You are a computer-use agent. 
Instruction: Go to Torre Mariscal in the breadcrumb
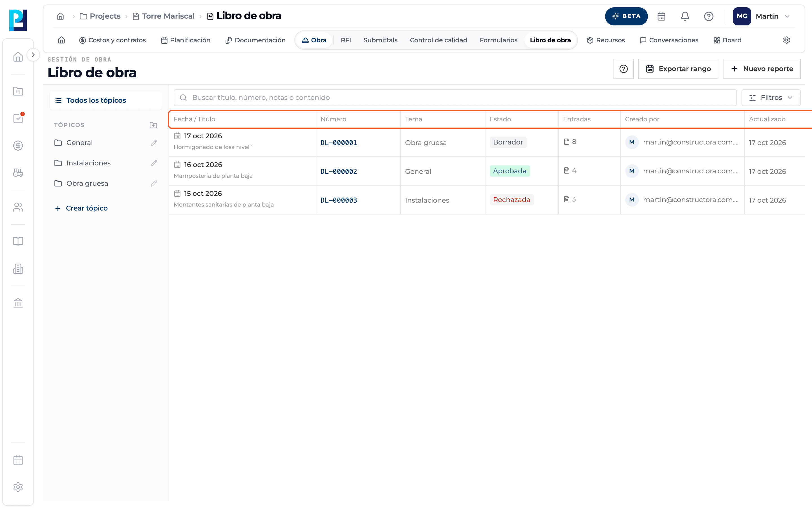pyautogui.click(x=164, y=16)
